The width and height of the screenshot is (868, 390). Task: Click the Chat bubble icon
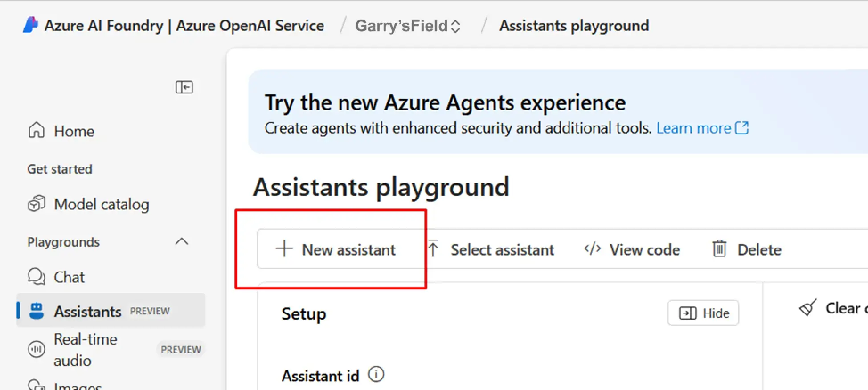click(37, 277)
